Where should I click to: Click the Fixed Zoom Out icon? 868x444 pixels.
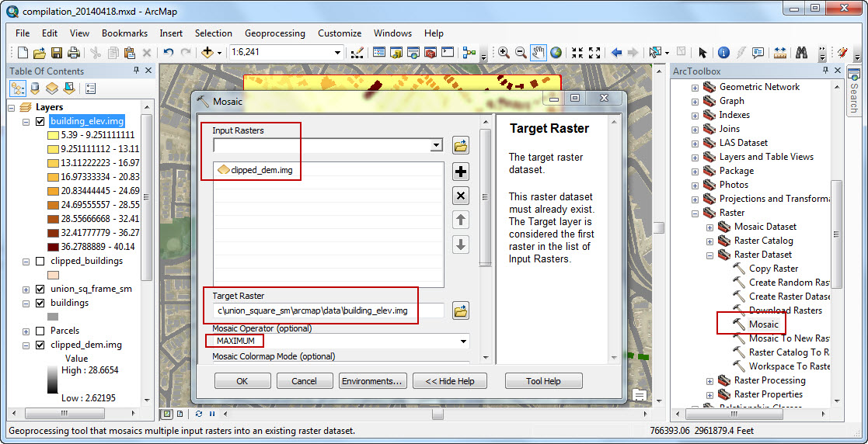click(594, 53)
